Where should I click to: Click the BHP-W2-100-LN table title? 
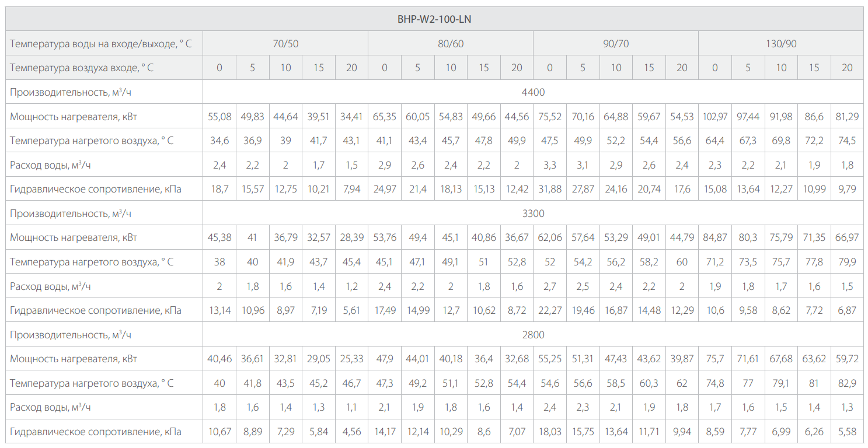click(434, 19)
